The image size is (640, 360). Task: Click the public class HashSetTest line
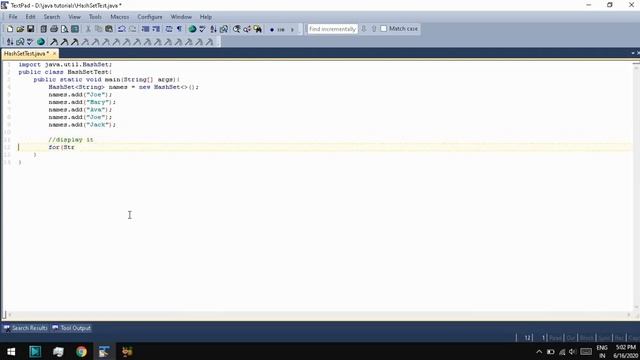[65, 72]
